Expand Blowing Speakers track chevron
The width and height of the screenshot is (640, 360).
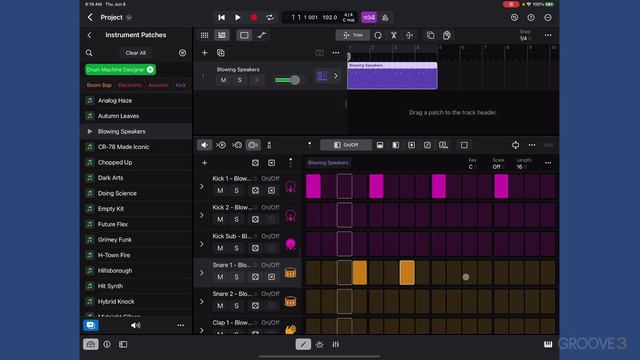tap(336, 76)
